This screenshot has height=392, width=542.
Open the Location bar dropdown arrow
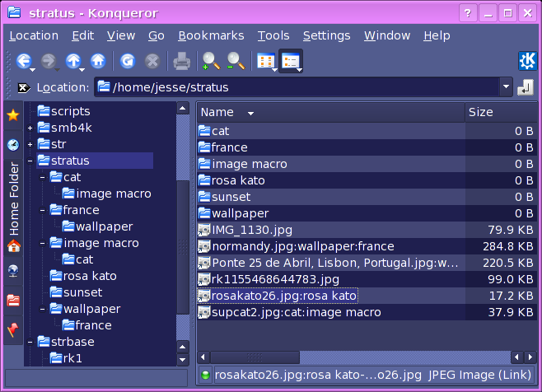tap(506, 86)
